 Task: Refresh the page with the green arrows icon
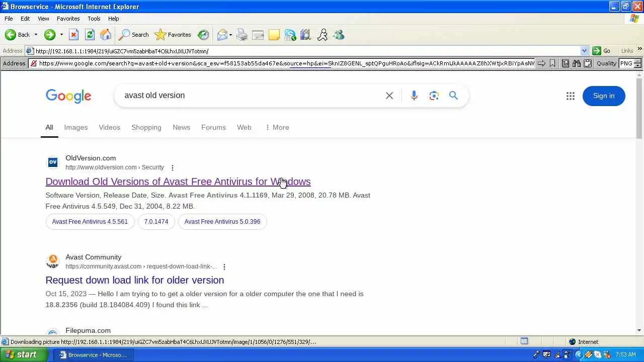[x=90, y=35]
